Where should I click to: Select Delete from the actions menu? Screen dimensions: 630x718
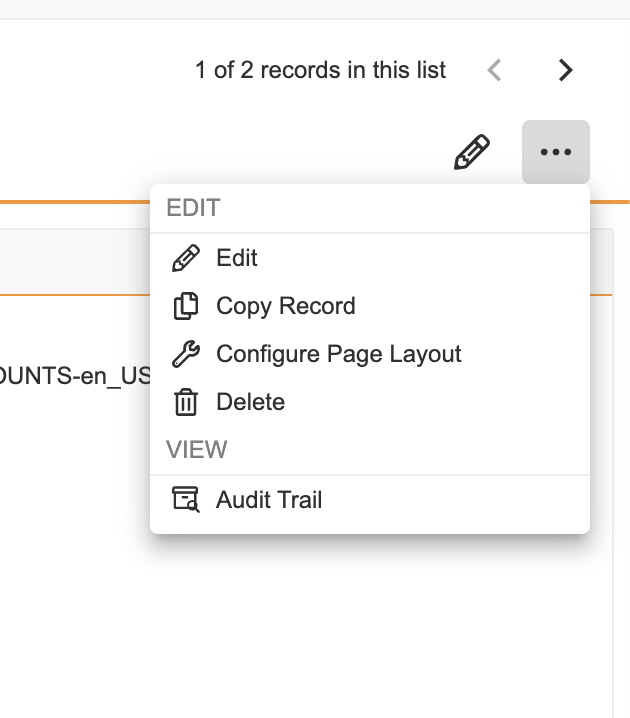(250, 402)
